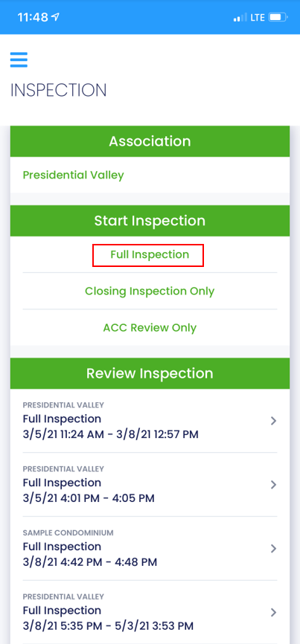Screen dimensions: 300x644
Task: Tap the signal strength bars icon
Action: [240, 18]
